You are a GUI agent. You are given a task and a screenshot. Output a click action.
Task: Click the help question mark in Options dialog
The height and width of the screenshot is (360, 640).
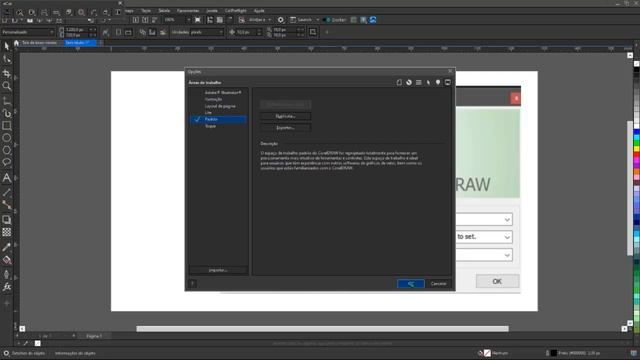point(193,284)
